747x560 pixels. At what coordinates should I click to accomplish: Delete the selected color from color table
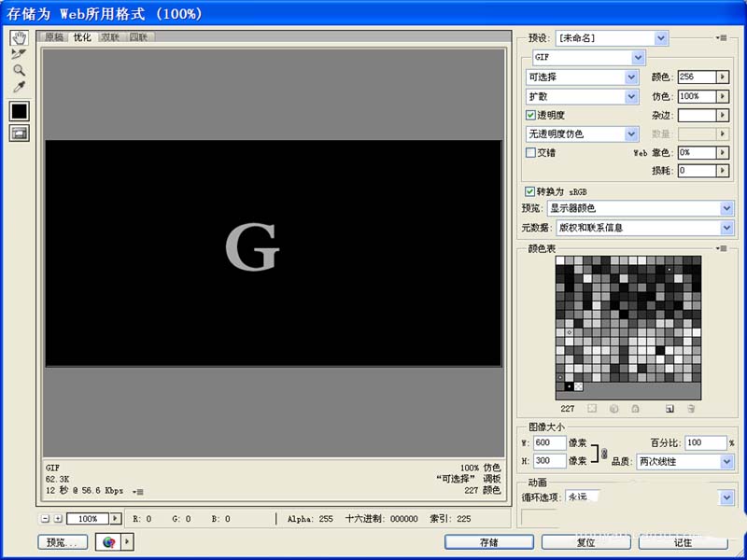point(691,409)
